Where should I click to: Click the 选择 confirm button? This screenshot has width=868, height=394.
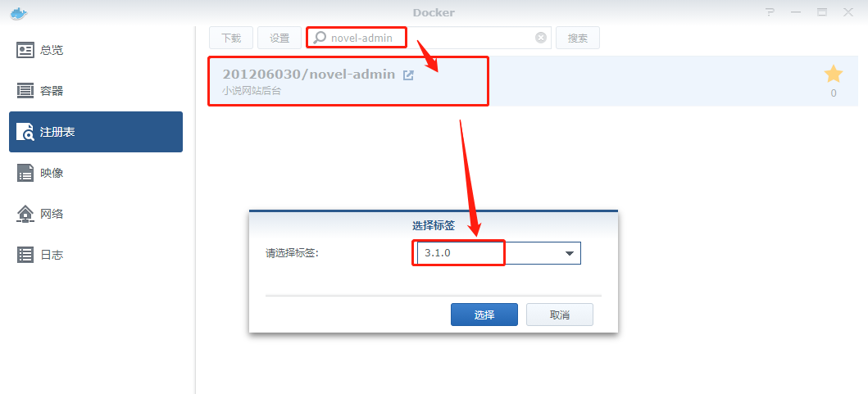pos(484,315)
